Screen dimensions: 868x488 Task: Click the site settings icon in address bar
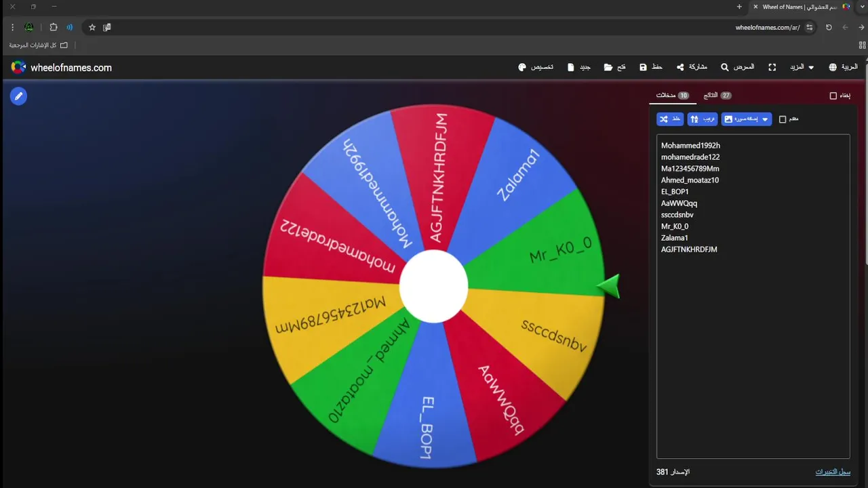pyautogui.click(x=809, y=27)
